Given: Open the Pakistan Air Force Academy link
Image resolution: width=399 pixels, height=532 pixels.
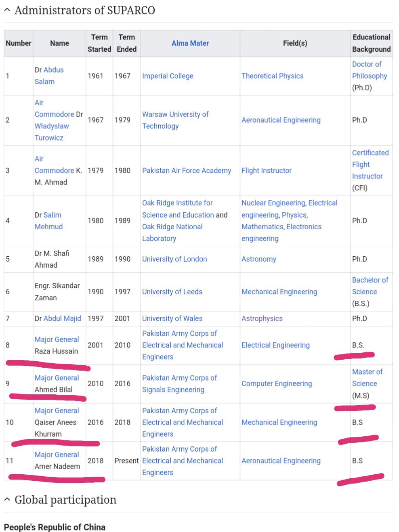Looking at the screenshot, I should [x=187, y=170].
